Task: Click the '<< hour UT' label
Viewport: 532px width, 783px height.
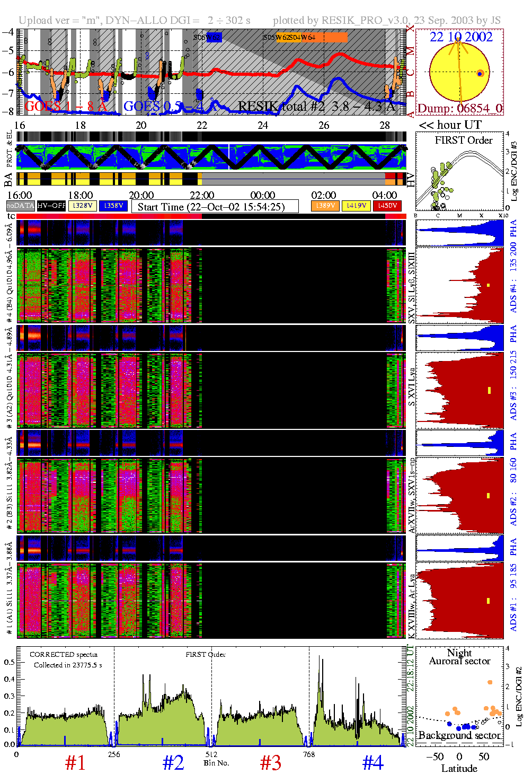Action: click(450, 125)
